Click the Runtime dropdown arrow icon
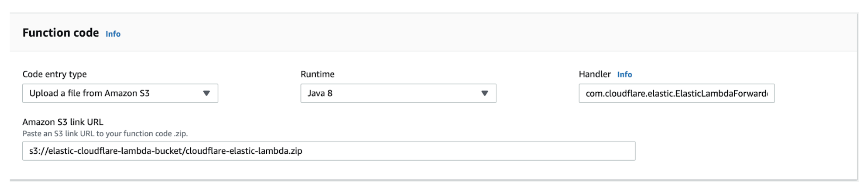 click(x=485, y=93)
